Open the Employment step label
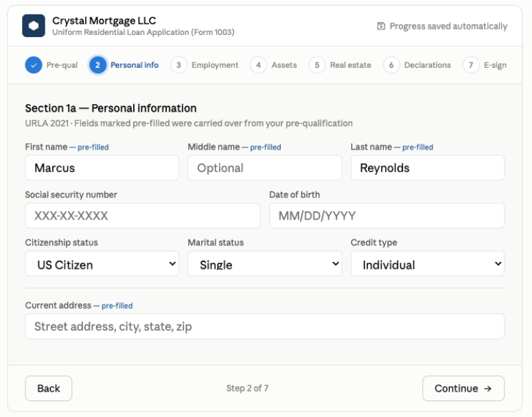 [x=215, y=65]
